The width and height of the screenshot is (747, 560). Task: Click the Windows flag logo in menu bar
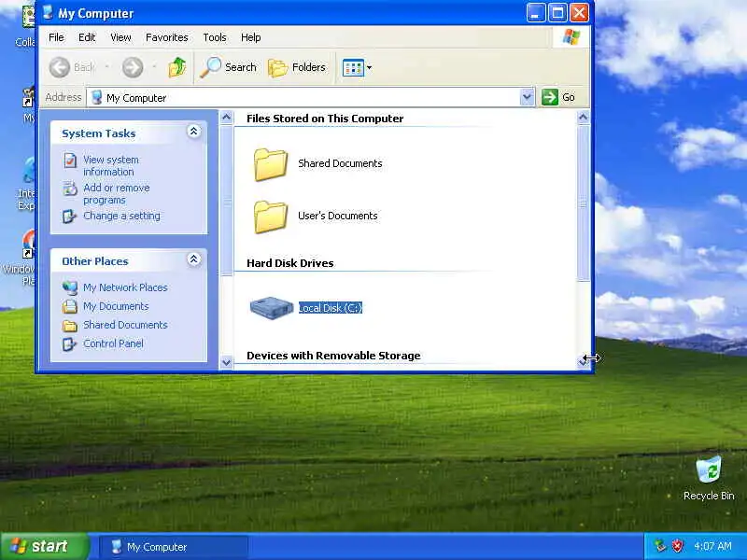tap(571, 36)
